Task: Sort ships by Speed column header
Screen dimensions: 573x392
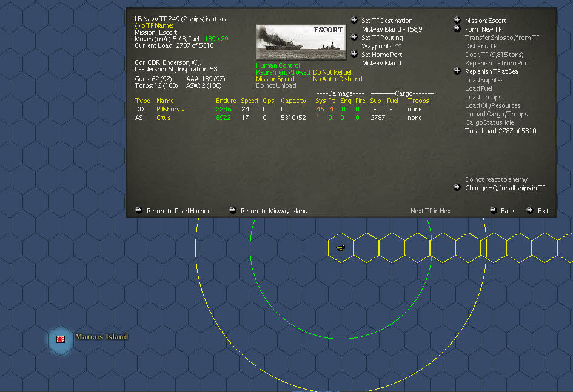Action: click(x=249, y=101)
